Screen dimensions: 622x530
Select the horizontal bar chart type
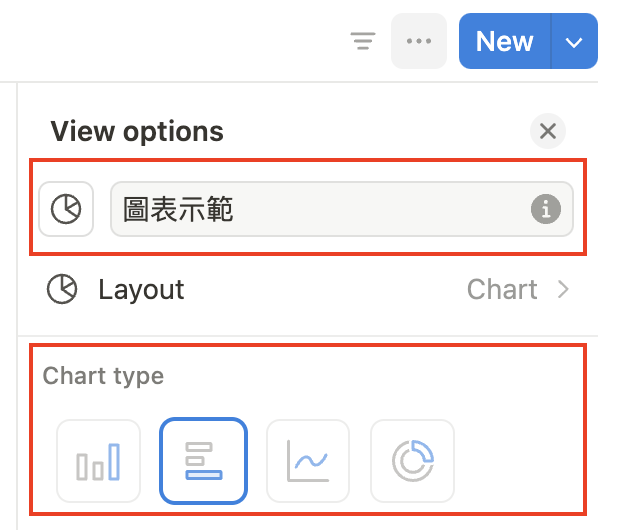point(203,461)
